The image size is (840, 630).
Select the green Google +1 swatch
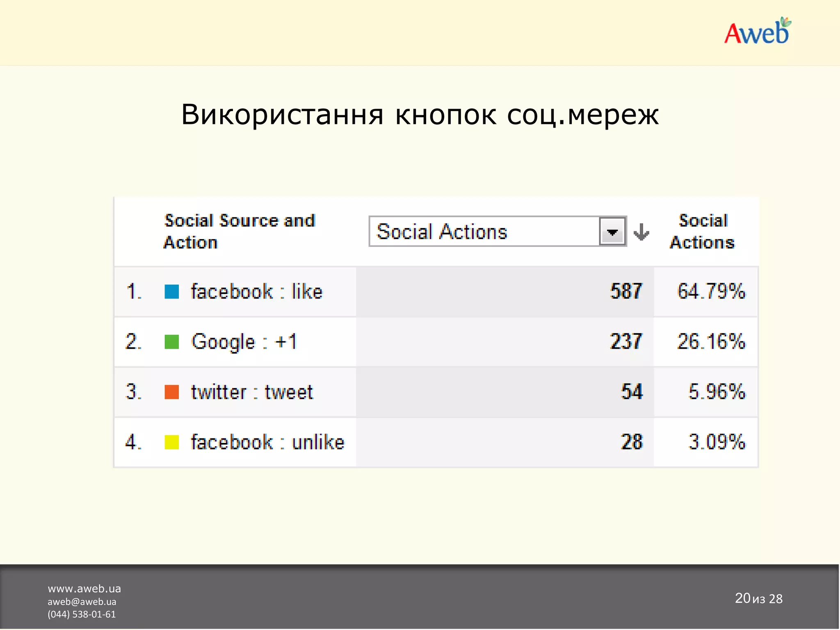[171, 342]
